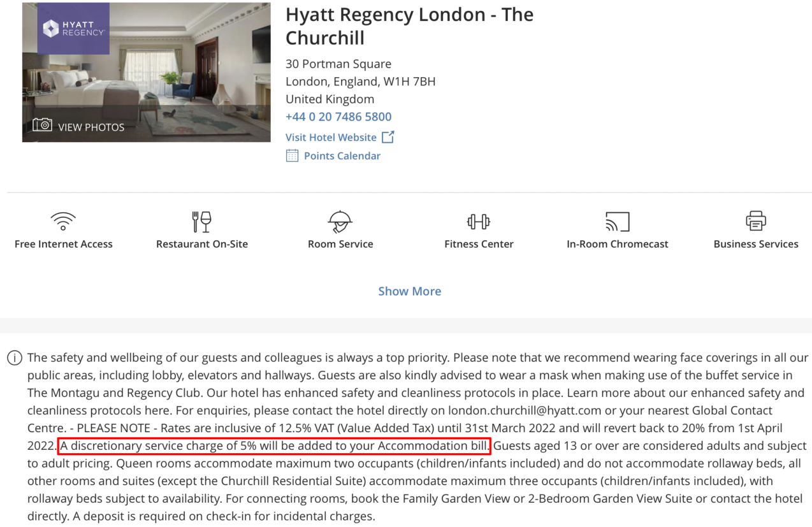Viewport: 812px width, 527px height.
Task: Expand Show More to reveal additional amenities
Action: click(409, 291)
